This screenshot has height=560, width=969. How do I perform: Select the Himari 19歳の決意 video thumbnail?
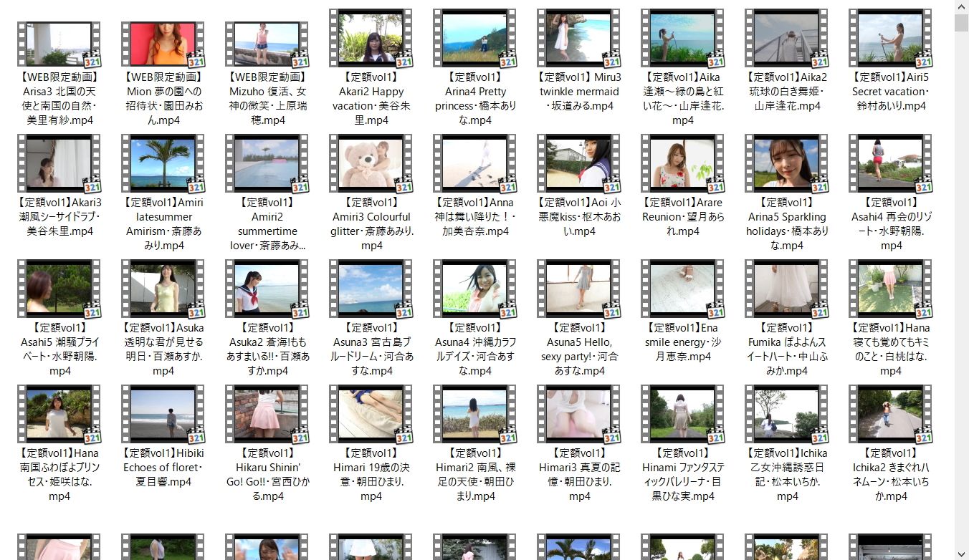(371, 414)
